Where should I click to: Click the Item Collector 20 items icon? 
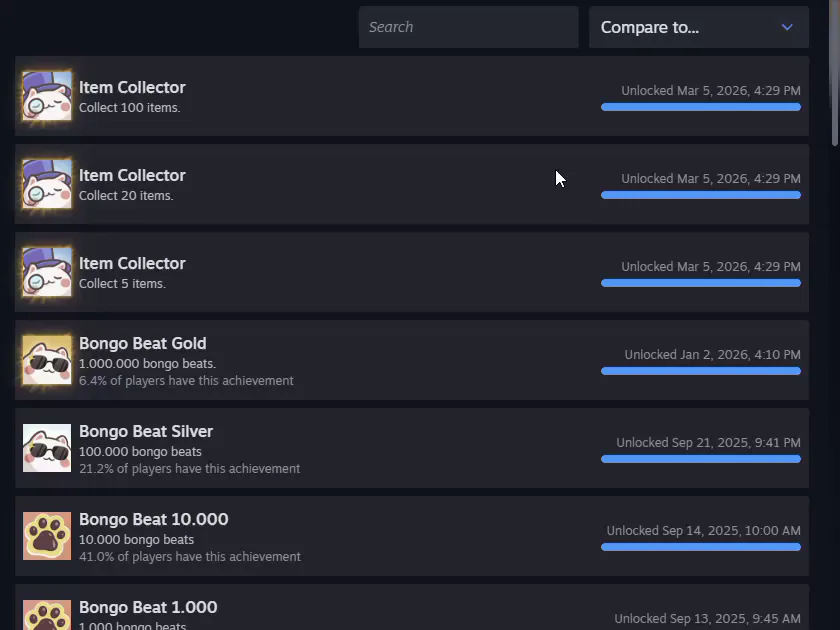click(x=47, y=184)
